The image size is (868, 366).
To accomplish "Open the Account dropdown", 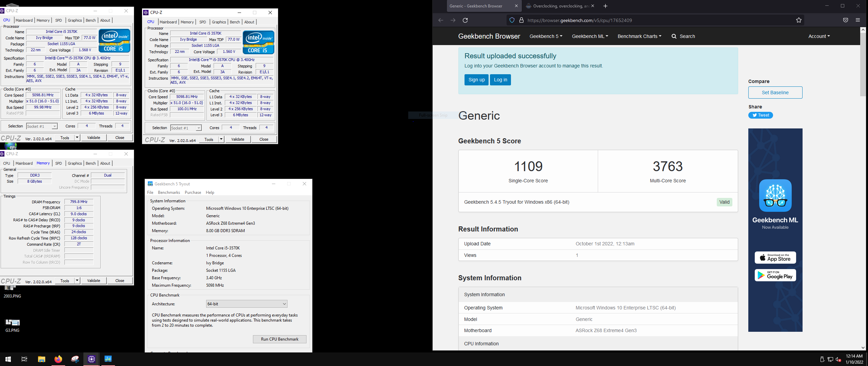I will click(819, 36).
